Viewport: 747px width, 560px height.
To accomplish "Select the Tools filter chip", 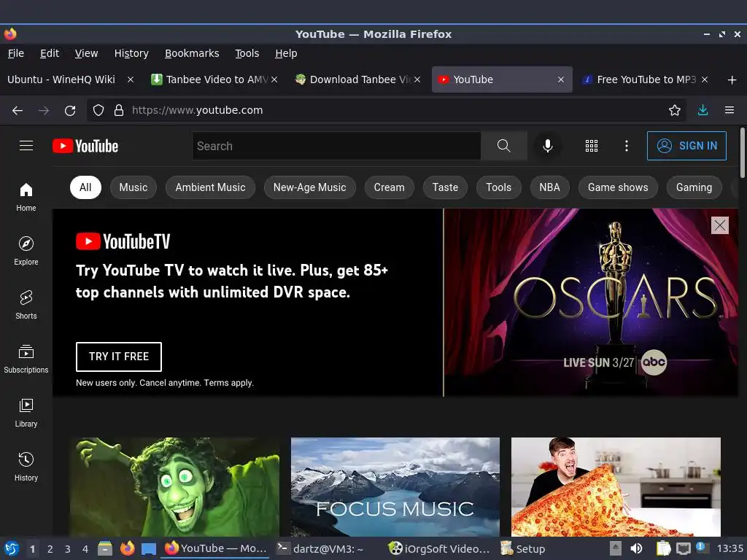I will pos(498,187).
